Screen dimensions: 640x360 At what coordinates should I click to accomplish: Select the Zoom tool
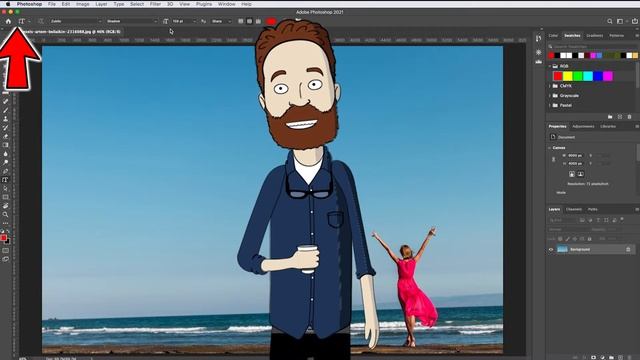(x=5, y=215)
